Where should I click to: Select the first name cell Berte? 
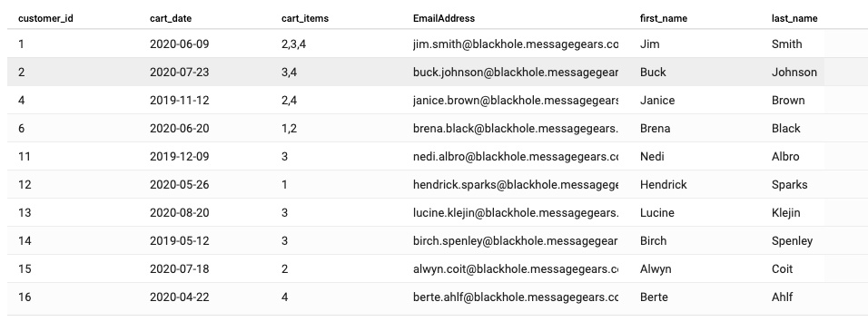point(654,297)
